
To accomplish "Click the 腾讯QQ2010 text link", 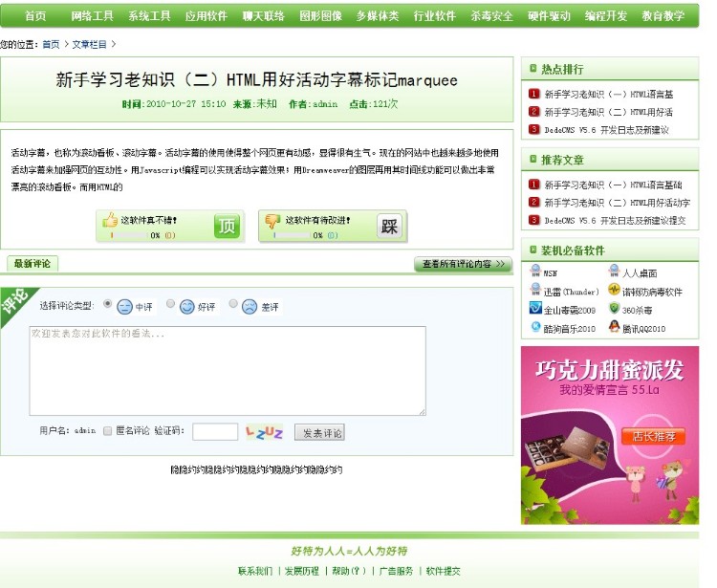I will point(643,329).
